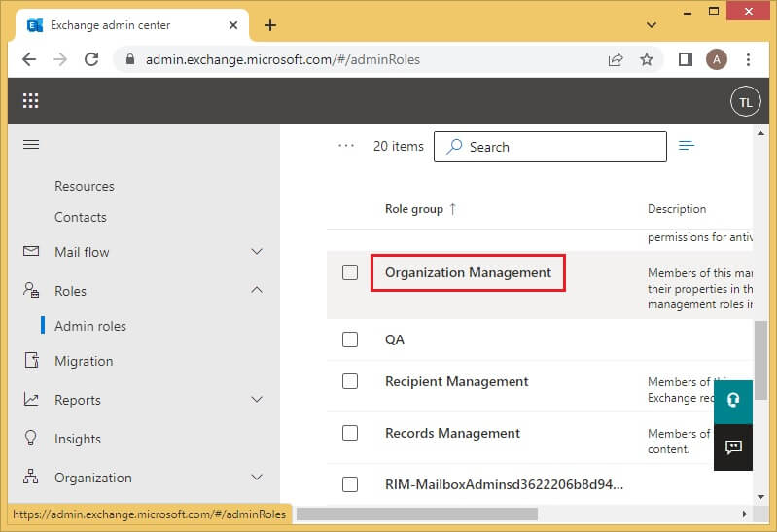The width and height of the screenshot is (777, 532).
Task: Open the feedback chat button
Action: tap(733, 447)
